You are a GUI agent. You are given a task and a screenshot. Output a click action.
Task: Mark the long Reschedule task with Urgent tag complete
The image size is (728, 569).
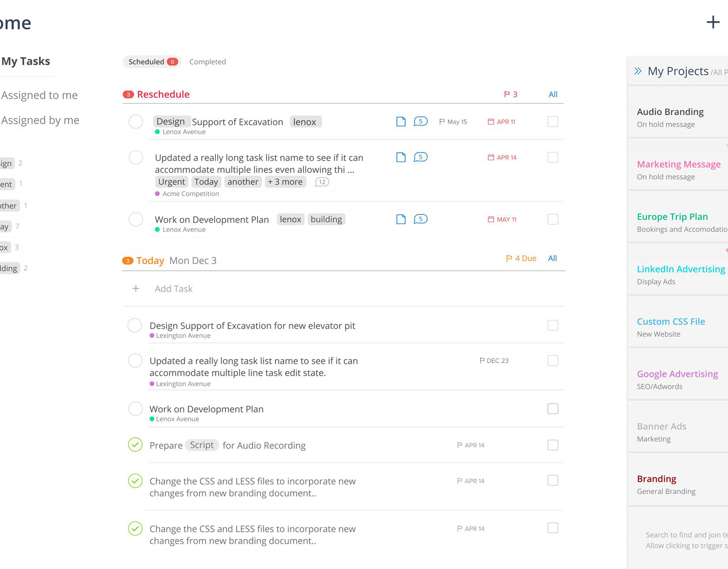click(x=136, y=157)
